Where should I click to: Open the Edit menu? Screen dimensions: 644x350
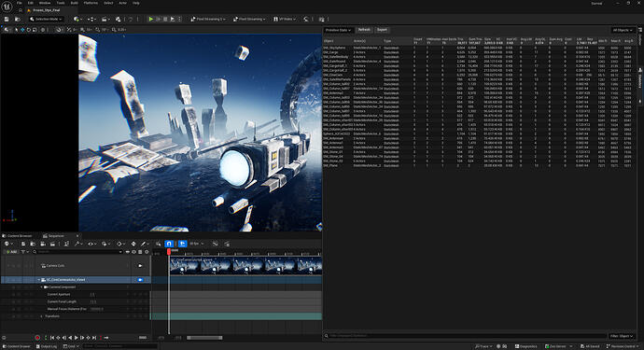tap(31, 3)
